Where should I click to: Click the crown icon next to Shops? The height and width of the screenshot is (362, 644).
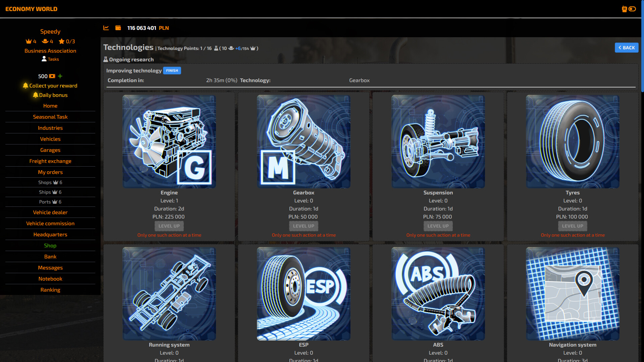tap(56, 182)
